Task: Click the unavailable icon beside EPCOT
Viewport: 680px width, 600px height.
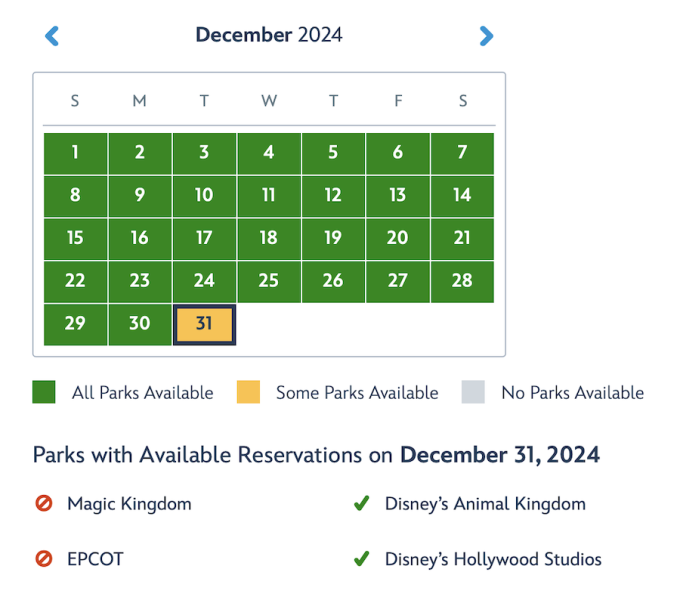Action: point(44,559)
